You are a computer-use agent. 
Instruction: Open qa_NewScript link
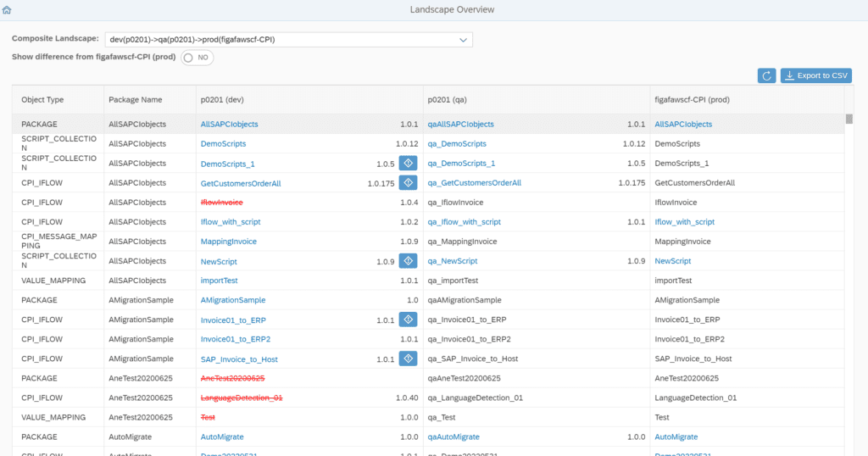click(453, 261)
